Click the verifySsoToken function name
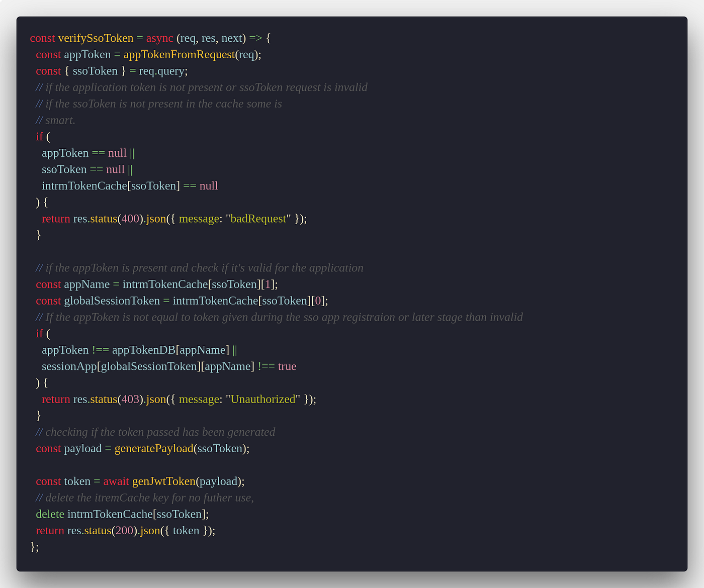 pyautogui.click(x=96, y=38)
